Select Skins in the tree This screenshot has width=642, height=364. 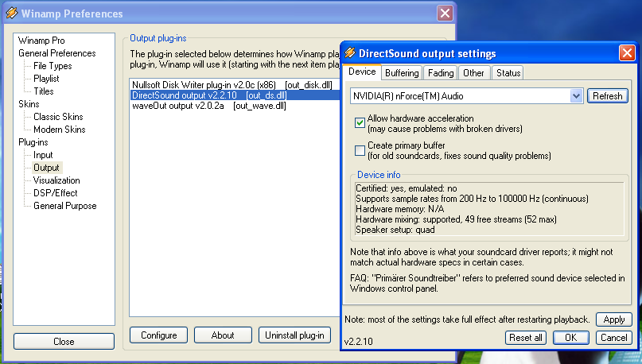29,104
